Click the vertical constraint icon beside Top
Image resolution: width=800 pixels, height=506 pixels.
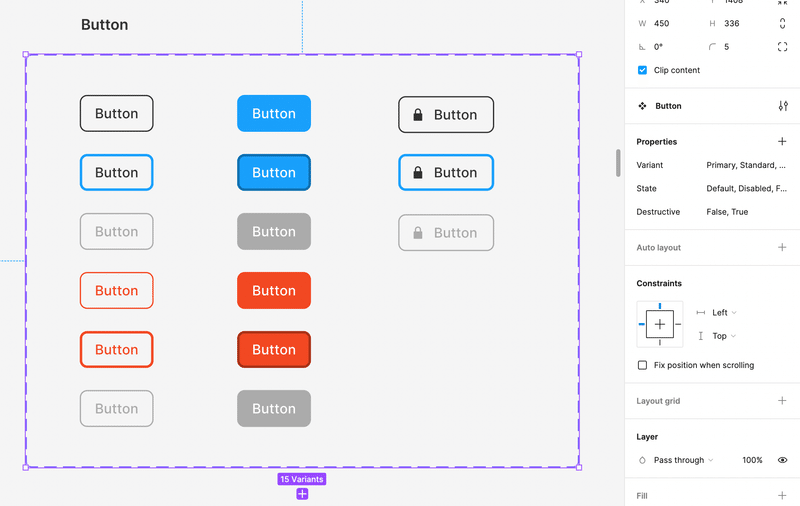pyautogui.click(x=701, y=336)
